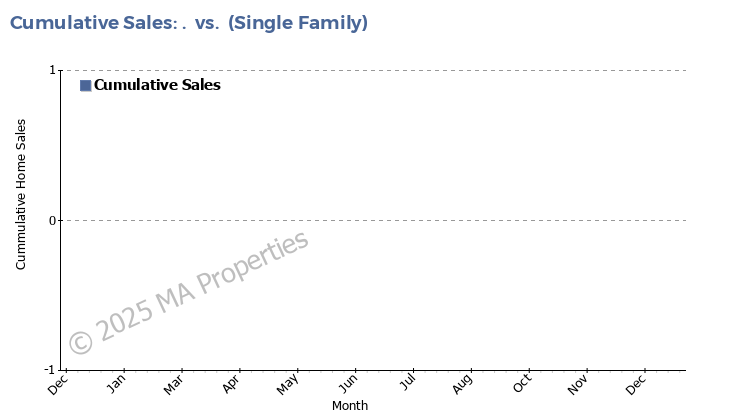
Task: Click the May month tick label
Action: (289, 382)
